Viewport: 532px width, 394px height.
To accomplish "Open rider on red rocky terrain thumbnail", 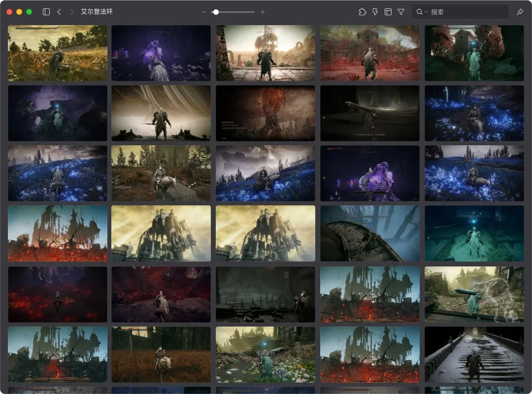I will pos(161,294).
